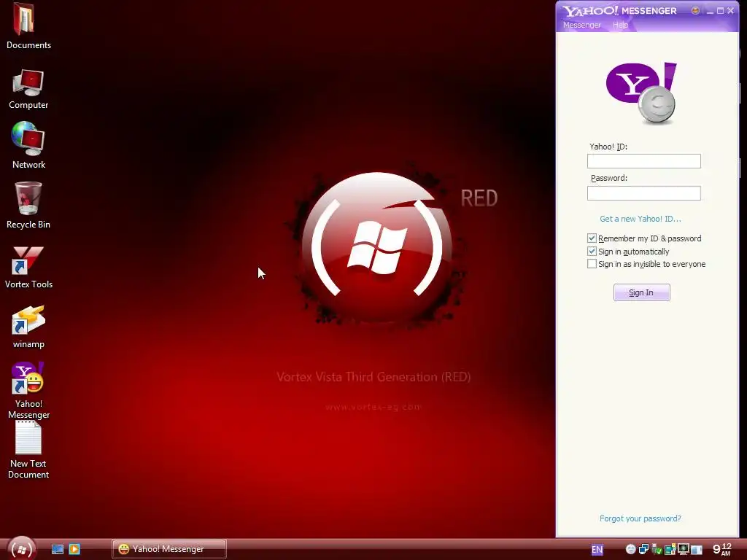Open Forgot your password? link

640,518
